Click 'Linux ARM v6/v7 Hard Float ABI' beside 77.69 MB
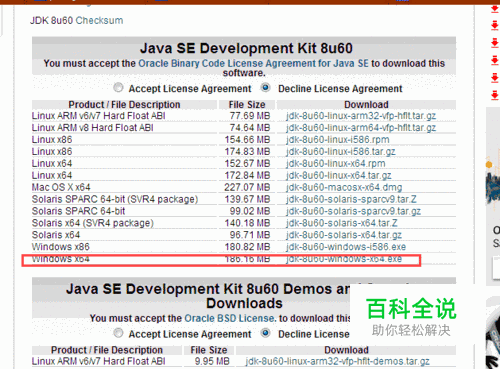Image resolution: width=500 pixels, height=369 pixels. (x=99, y=116)
